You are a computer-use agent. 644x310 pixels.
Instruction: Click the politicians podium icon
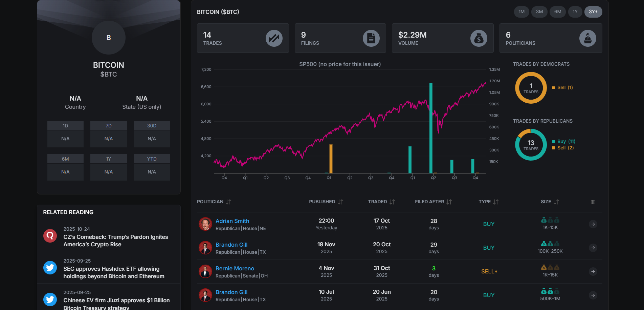coord(587,38)
